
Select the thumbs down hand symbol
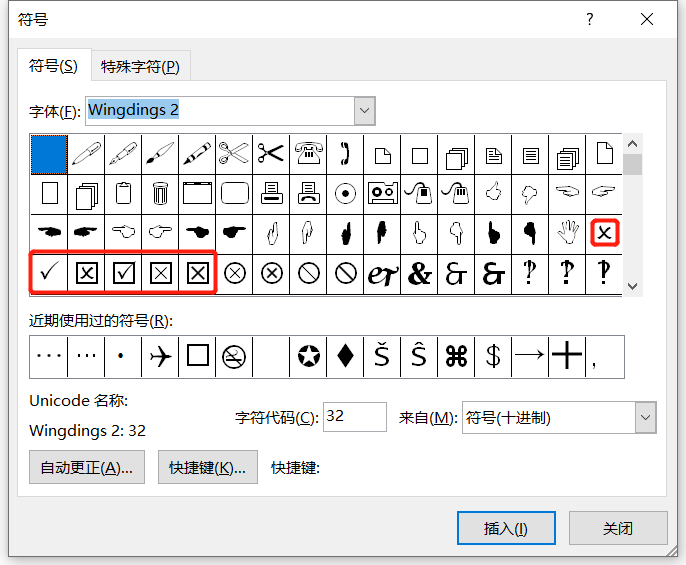(530, 194)
